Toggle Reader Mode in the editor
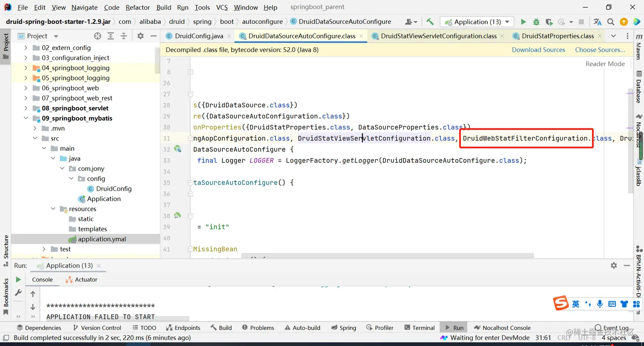Screen dimensions: 644x346 point(605,64)
